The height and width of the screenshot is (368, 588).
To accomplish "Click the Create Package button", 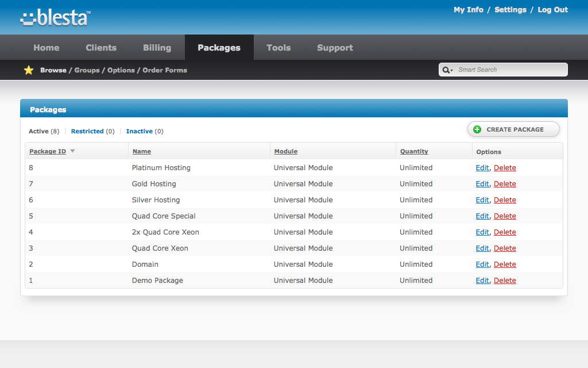I will coord(513,129).
